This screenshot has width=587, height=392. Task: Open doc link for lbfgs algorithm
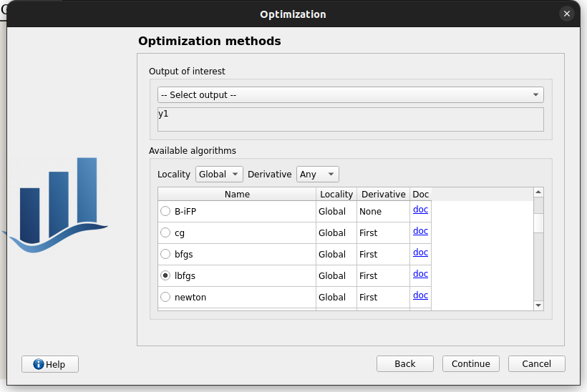(x=420, y=274)
